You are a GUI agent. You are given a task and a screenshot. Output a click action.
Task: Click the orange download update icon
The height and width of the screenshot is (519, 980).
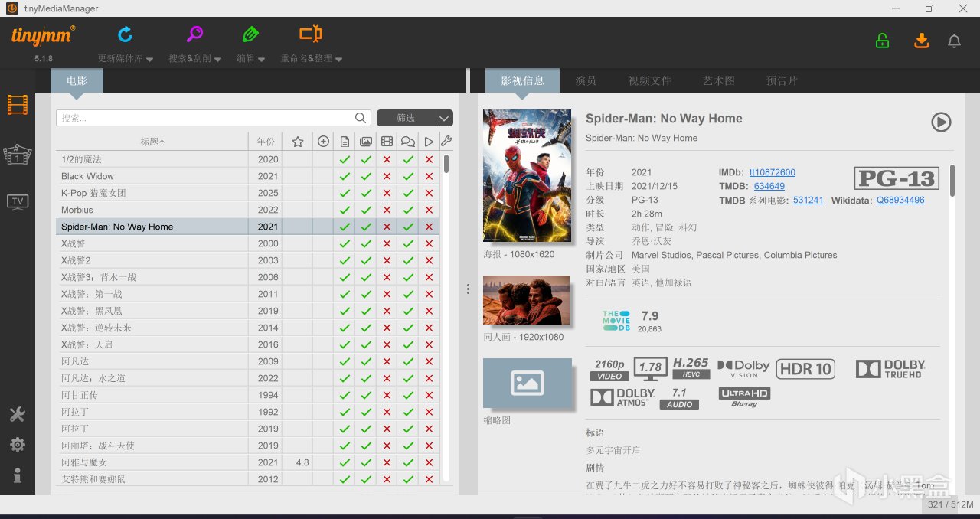tap(921, 41)
